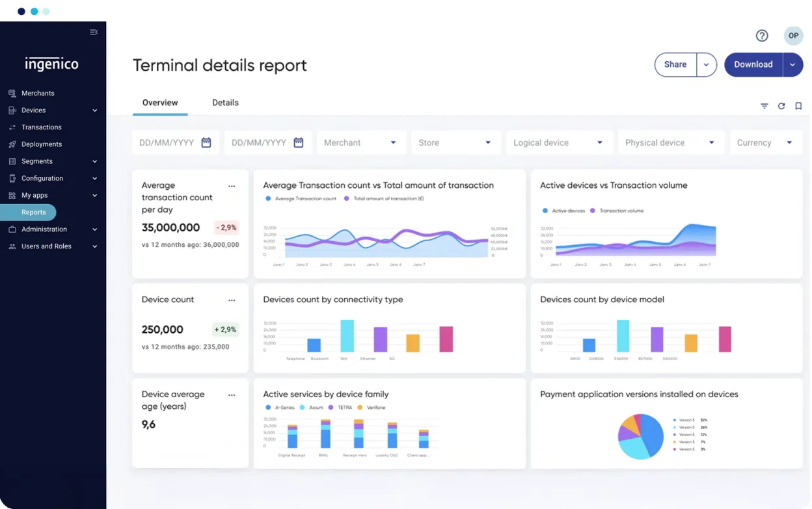Image resolution: width=812 pixels, height=509 pixels.
Task: Click the Share button
Action: click(x=675, y=64)
